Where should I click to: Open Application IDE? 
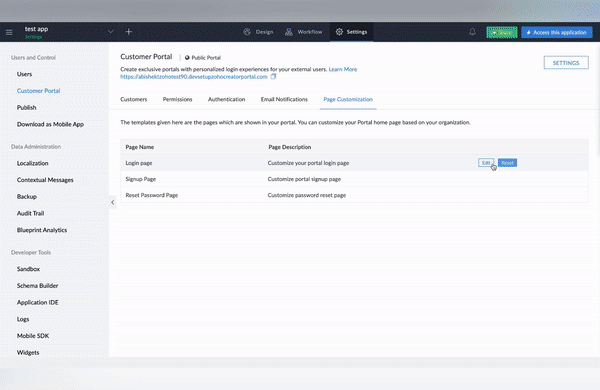38,302
